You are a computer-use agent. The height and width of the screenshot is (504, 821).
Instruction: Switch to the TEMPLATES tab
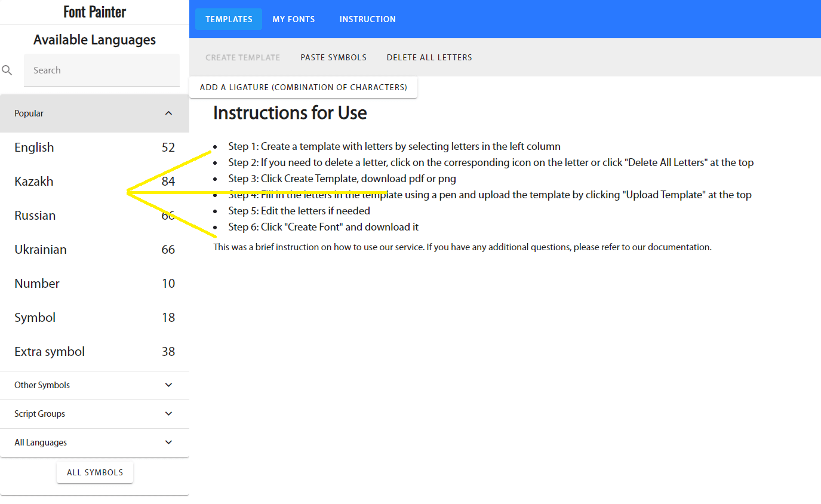point(229,19)
